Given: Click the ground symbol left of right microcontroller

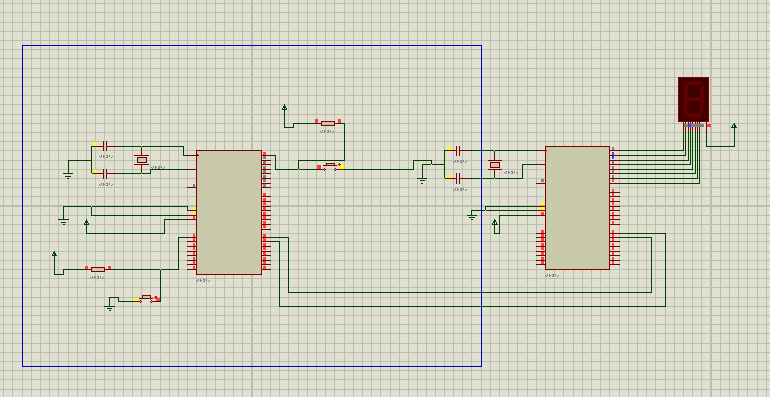Looking at the screenshot, I should (x=472, y=216).
